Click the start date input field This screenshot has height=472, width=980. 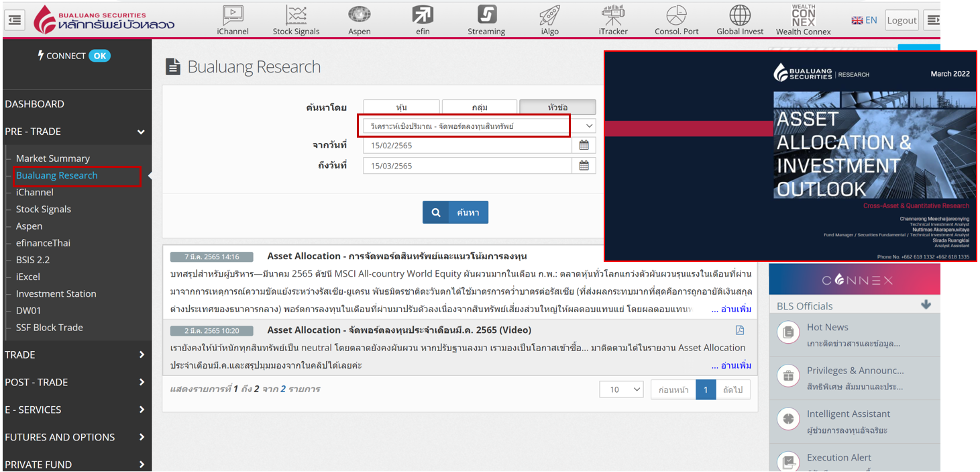coord(468,145)
